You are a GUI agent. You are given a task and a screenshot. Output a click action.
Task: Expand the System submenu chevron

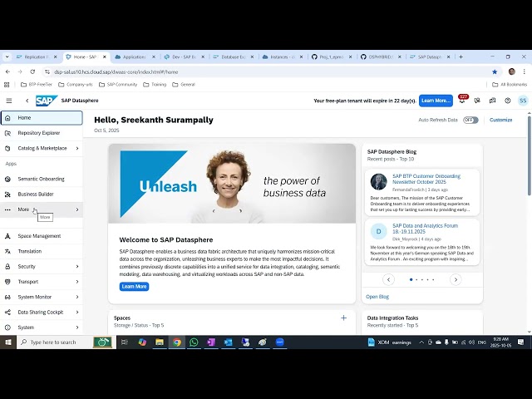[x=77, y=328]
